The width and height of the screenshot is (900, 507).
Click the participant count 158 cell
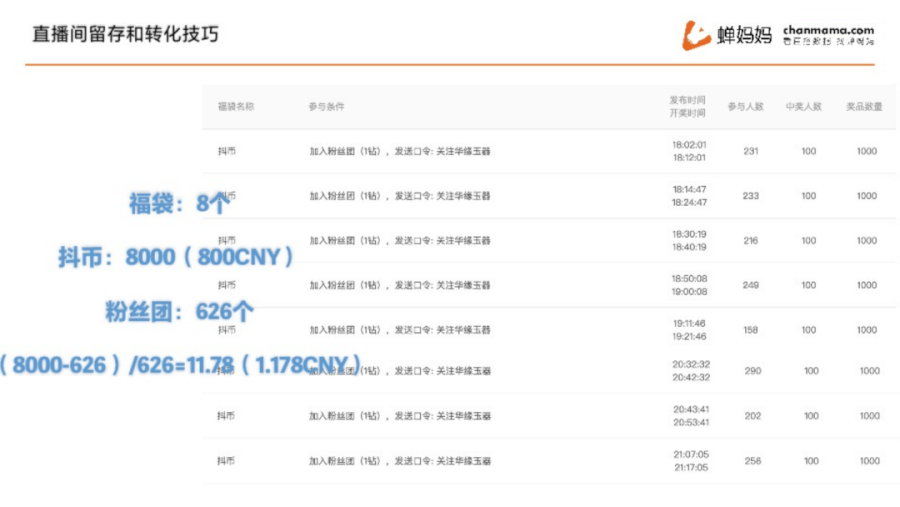click(x=751, y=330)
